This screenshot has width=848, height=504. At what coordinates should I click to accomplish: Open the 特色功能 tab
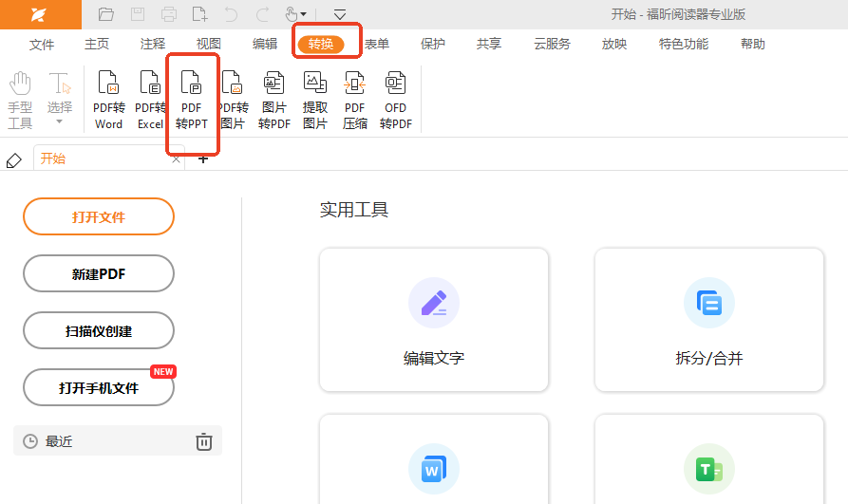pos(684,44)
